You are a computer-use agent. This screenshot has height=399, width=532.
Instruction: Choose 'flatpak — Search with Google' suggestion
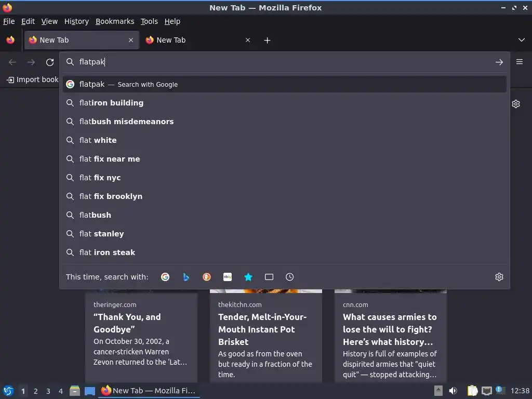[284, 84]
